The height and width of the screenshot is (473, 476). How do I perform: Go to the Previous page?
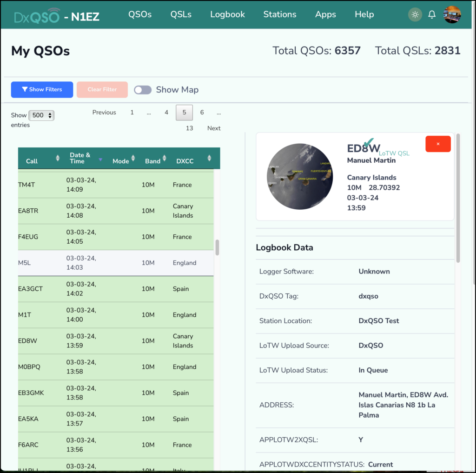[104, 113]
